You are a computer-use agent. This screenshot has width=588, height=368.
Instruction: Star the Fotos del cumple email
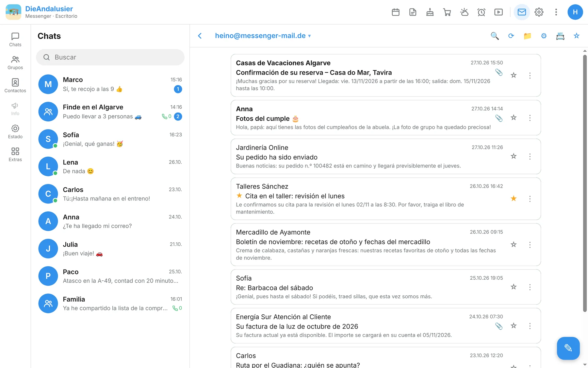pos(514,117)
